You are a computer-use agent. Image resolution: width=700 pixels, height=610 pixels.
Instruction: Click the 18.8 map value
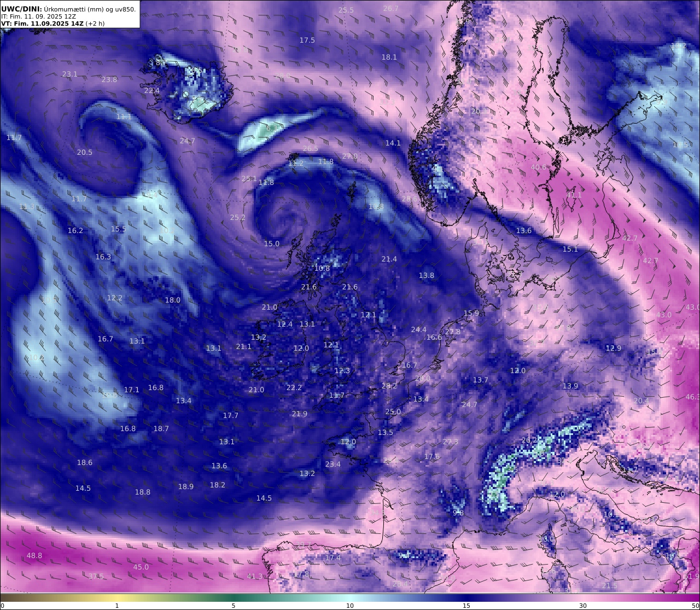[143, 492]
